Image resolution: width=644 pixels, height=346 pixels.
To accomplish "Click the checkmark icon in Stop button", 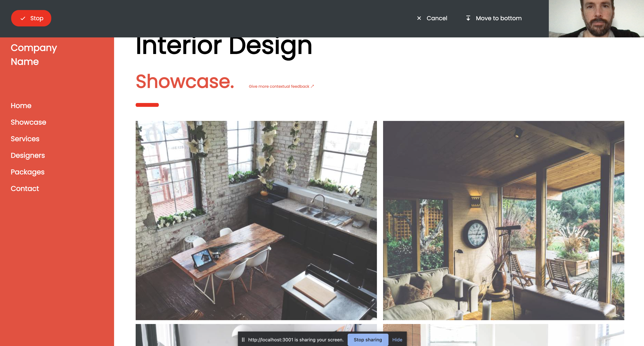I will (23, 18).
